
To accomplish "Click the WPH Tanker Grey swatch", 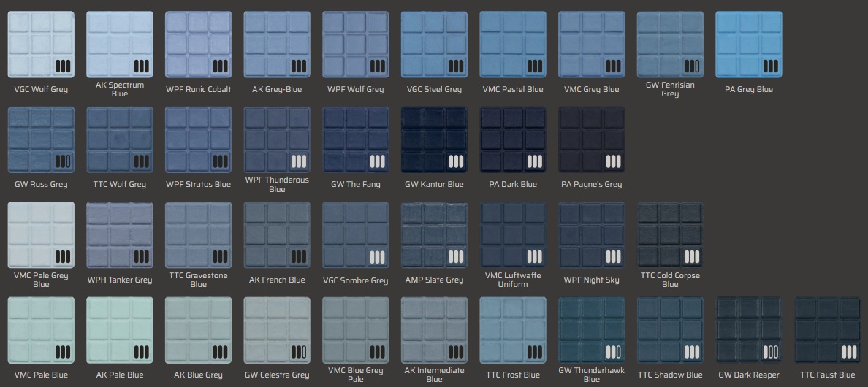I will (120, 235).
